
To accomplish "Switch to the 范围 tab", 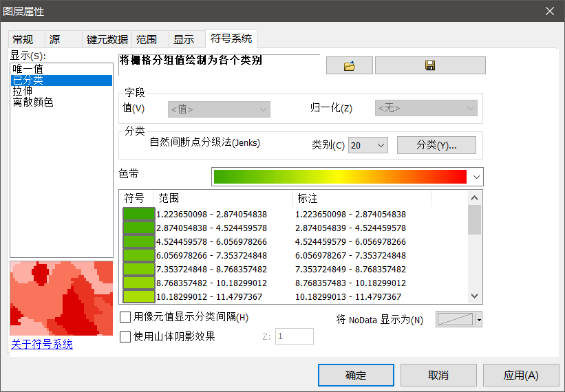I will [147, 39].
